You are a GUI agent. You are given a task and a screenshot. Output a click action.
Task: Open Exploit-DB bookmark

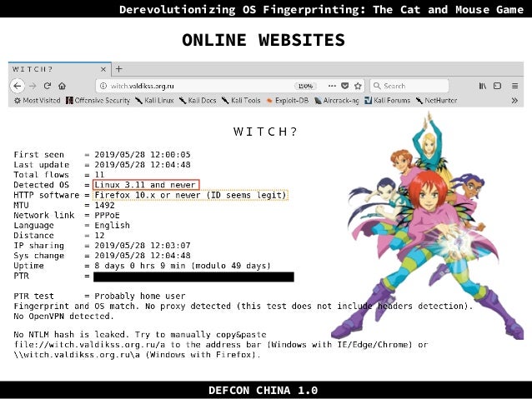click(x=287, y=100)
